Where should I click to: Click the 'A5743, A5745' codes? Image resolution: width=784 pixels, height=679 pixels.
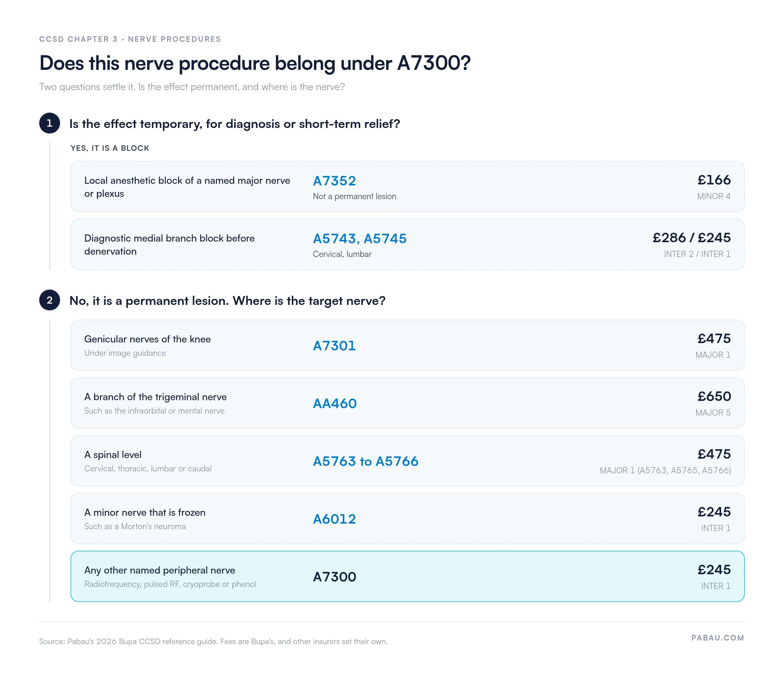[x=359, y=239]
